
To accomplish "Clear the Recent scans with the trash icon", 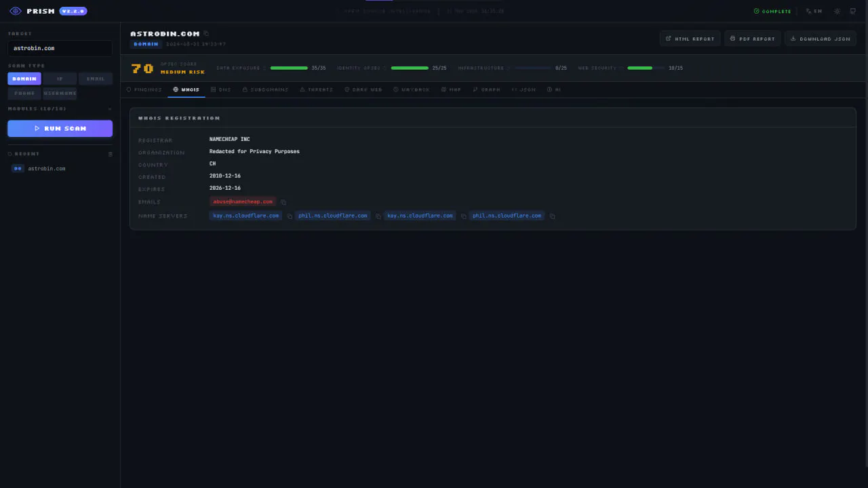I will click(111, 154).
